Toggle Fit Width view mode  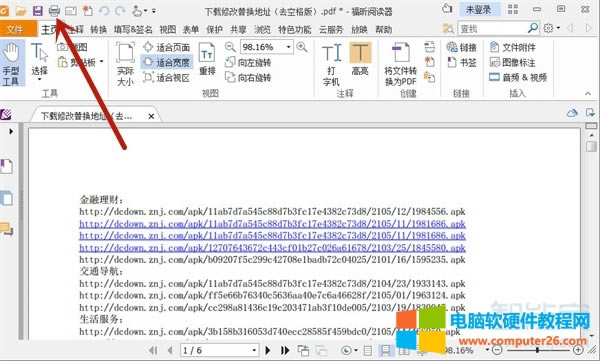(x=167, y=62)
